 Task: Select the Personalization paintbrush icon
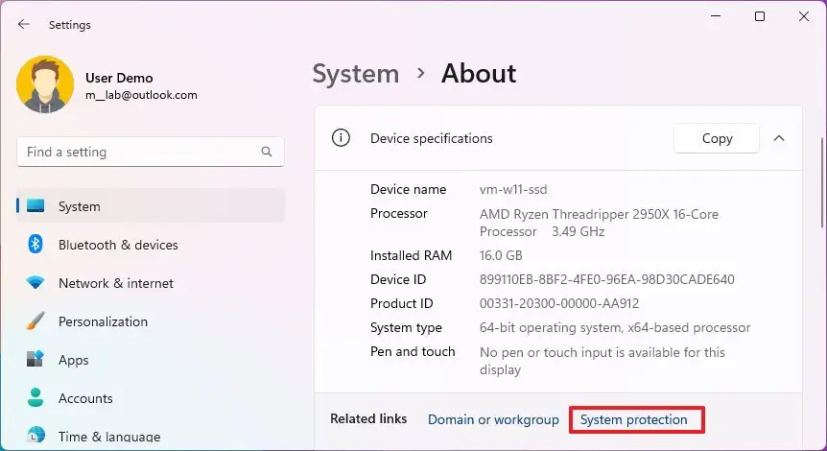tap(35, 321)
